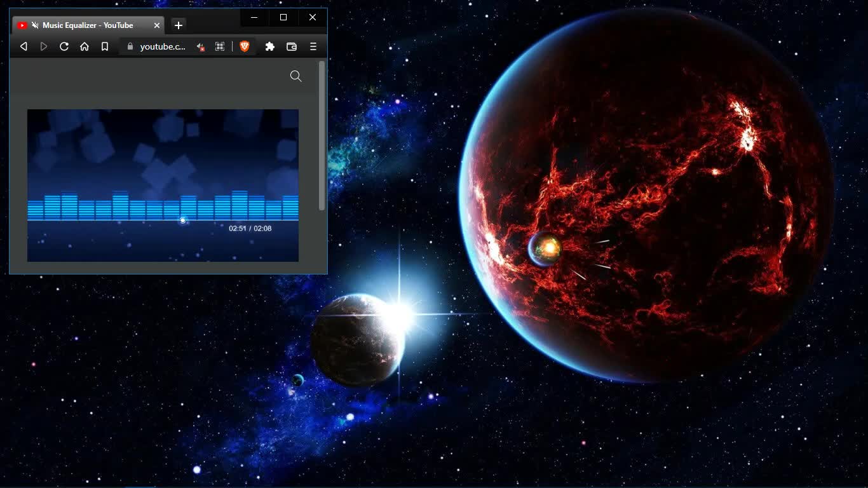This screenshot has height=488, width=868.
Task: Go back using the browser back arrow
Action: [x=24, y=46]
